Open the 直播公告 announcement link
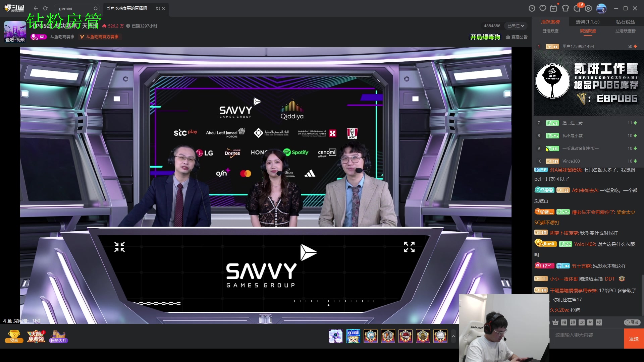Screen dimensions: 644x362 517,37
